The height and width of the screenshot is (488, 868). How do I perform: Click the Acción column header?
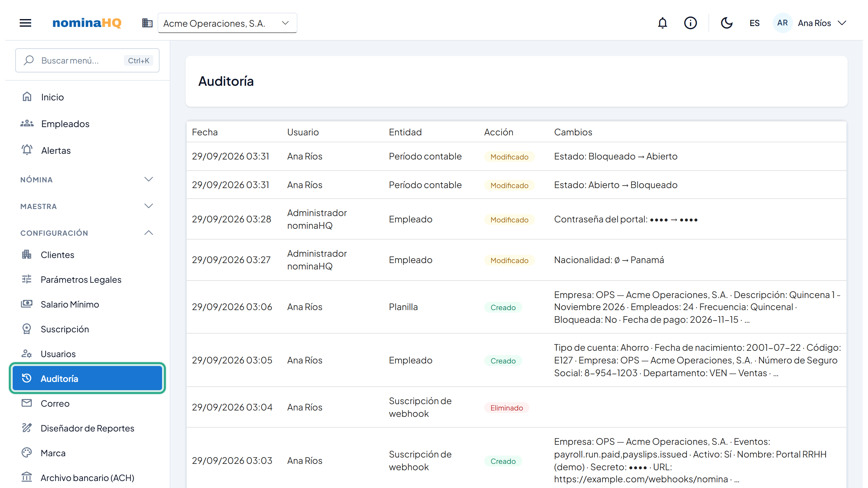click(x=499, y=132)
